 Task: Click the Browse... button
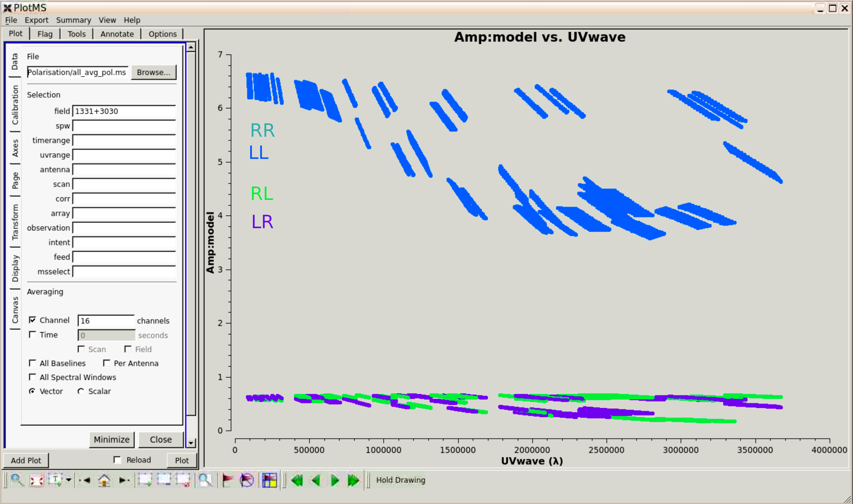coord(153,72)
